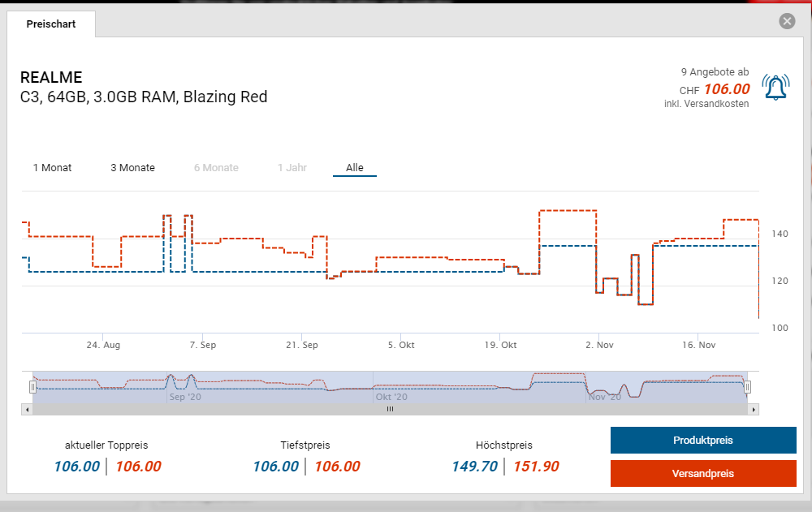Open the Preischart tab
Viewport: 812px width, 512px height.
[x=51, y=24]
